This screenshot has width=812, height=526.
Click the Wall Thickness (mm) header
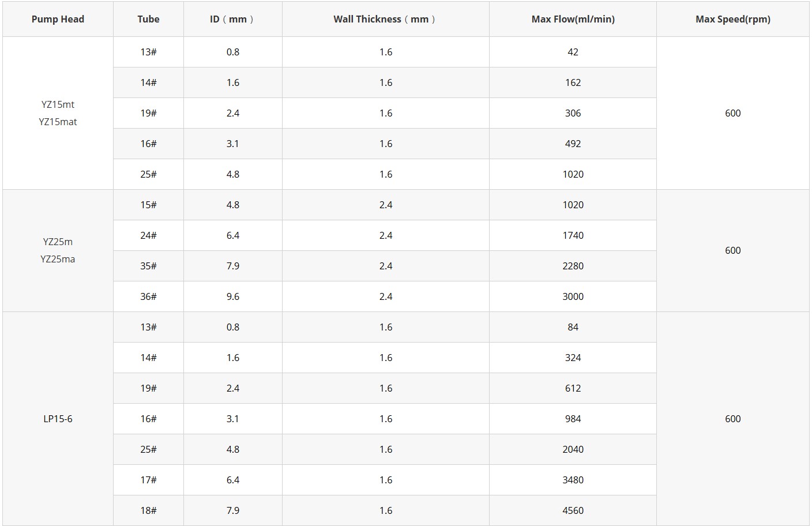pos(385,19)
